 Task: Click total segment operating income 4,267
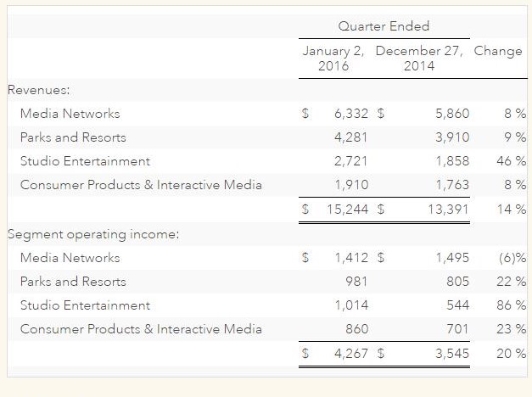pos(351,354)
